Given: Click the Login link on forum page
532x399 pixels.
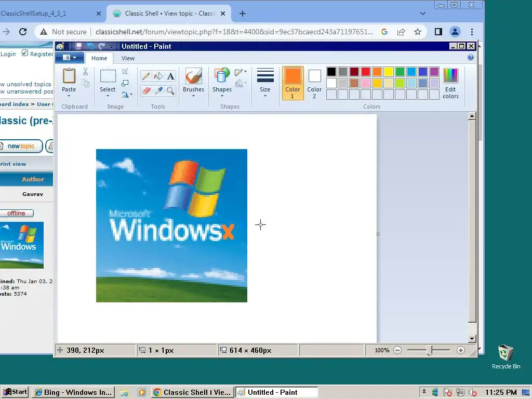Looking at the screenshot, I should (8, 54).
